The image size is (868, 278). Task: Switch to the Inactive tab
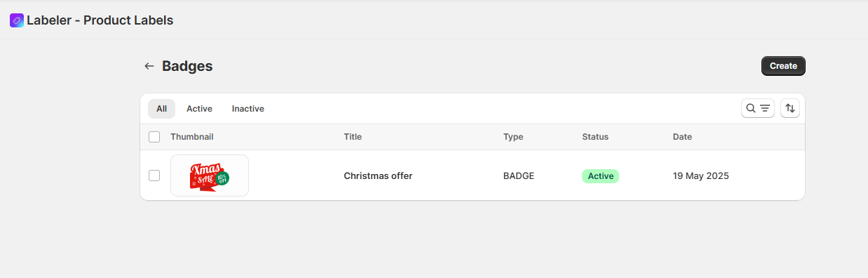(x=248, y=109)
